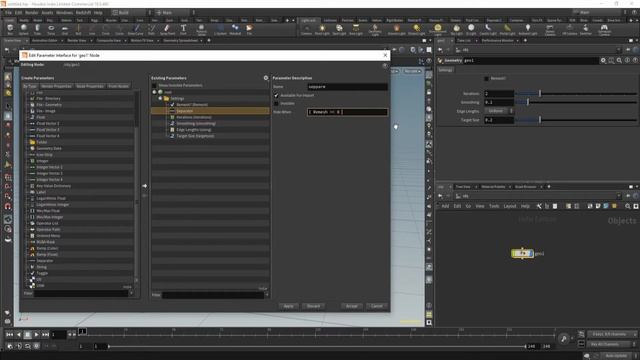Click the Accept button
Viewport: 640px width, 360px height.
pyautogui.click(x=351, y=306)
